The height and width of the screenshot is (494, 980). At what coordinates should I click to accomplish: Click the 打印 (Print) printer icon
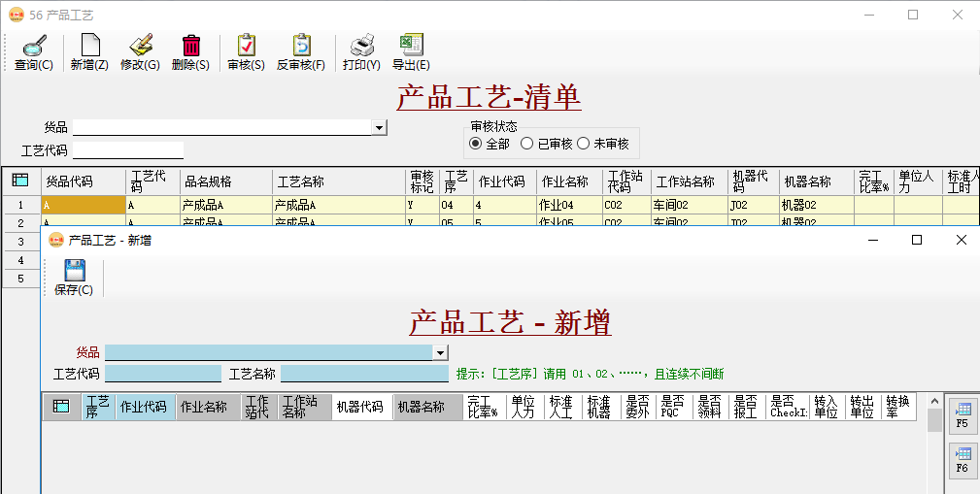[x=361, y=46]
